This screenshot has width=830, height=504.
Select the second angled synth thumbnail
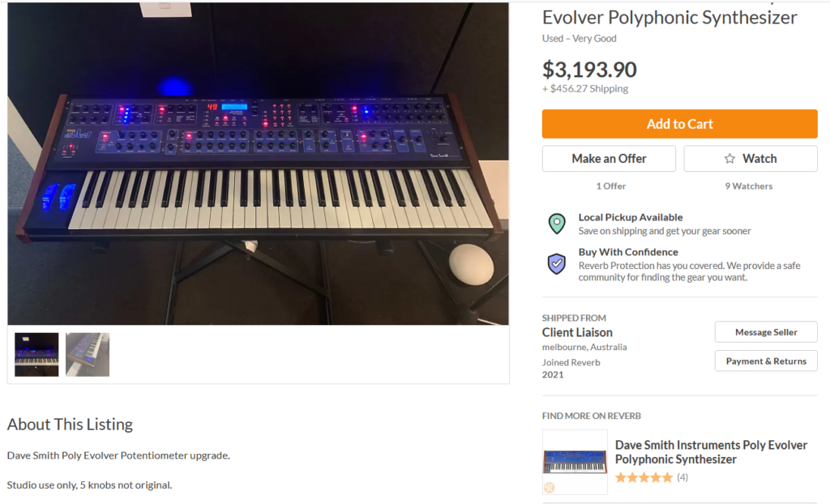(x=88, y=355)
